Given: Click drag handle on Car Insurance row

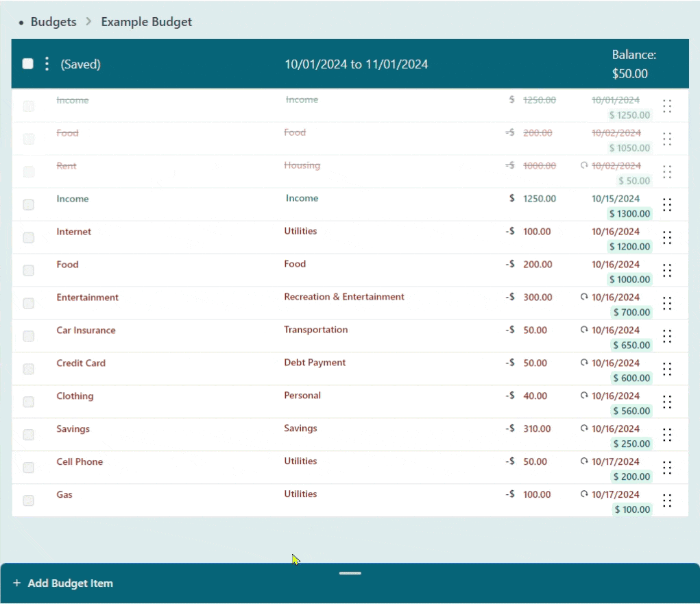Looking at the screenshot, I should (x=666, y=337).
